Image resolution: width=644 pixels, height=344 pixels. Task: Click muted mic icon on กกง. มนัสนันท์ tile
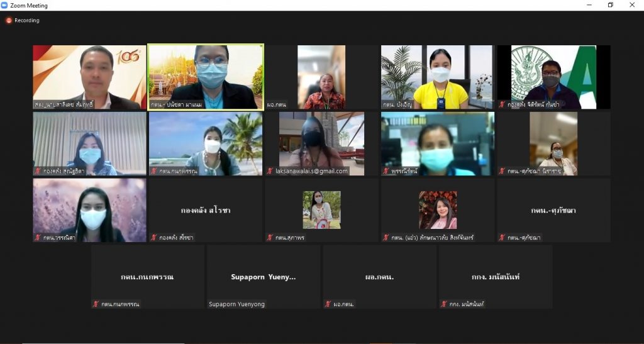pos(443,304)
